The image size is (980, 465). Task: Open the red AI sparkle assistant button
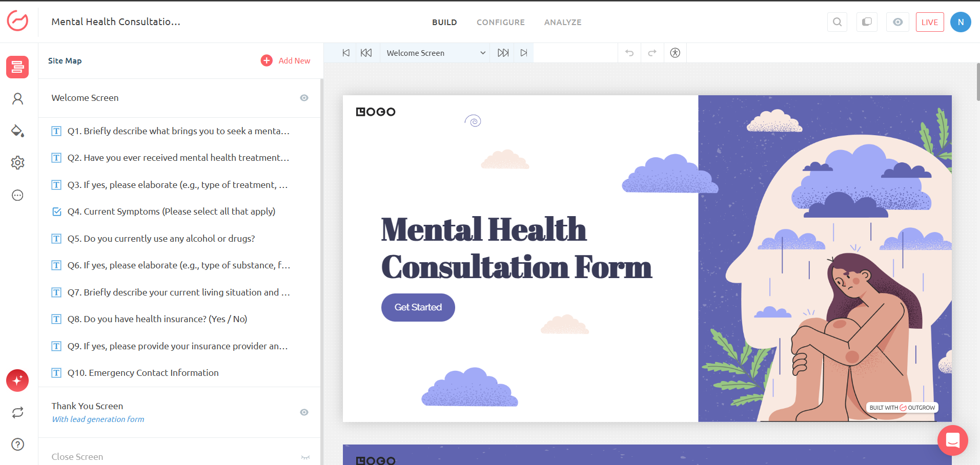point(17,381)
